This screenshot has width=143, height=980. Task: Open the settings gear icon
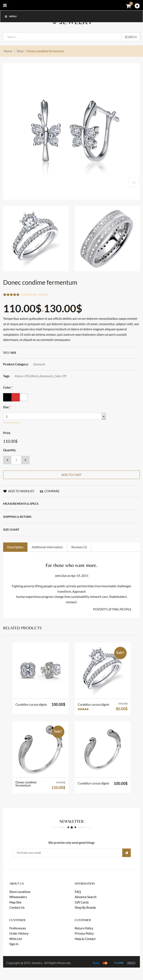(137, 6)
